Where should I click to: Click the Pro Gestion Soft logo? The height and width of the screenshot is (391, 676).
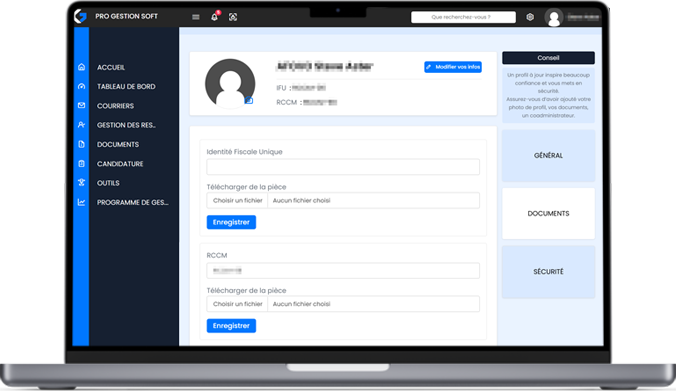pos(80,16)
